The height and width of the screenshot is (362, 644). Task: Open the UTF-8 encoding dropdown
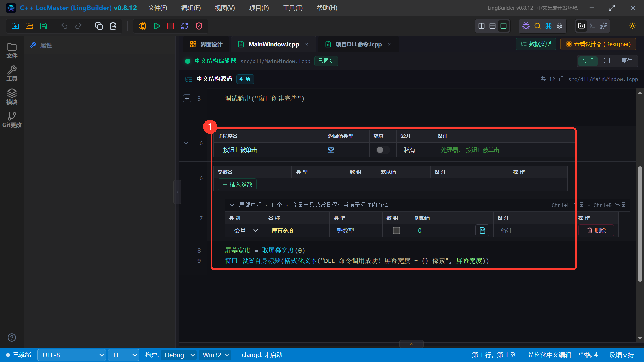71,355
